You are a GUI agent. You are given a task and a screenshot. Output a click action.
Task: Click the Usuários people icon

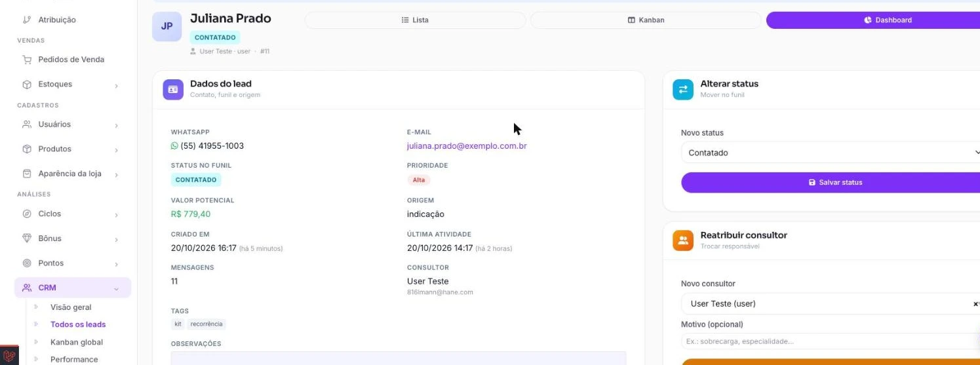[27, 125]
